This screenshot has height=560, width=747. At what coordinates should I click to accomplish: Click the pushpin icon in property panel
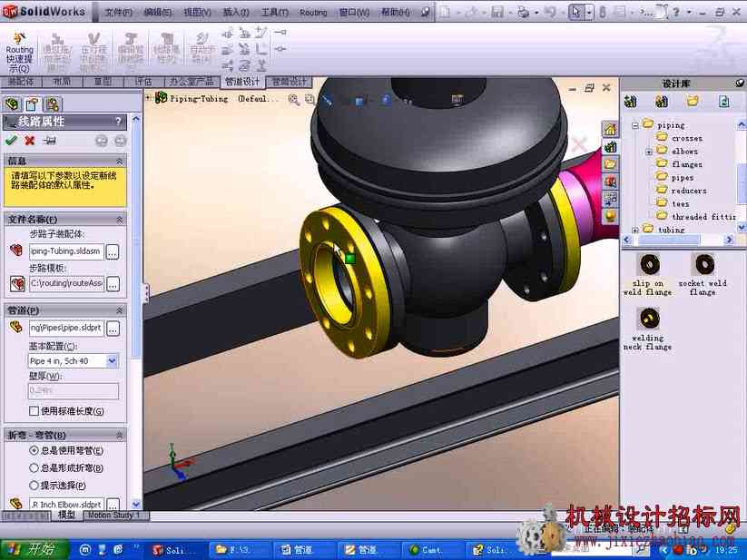tap(49, 141)
